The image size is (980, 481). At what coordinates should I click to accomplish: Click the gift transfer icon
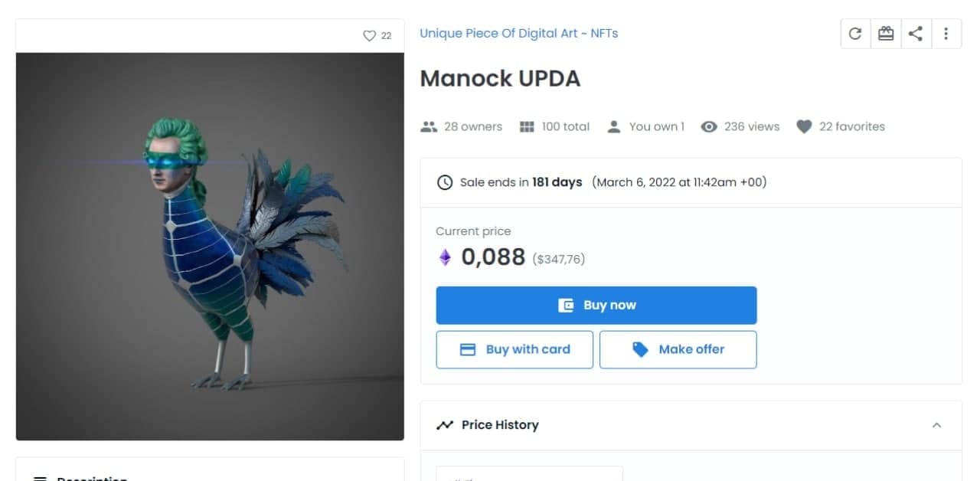point(886,34)
